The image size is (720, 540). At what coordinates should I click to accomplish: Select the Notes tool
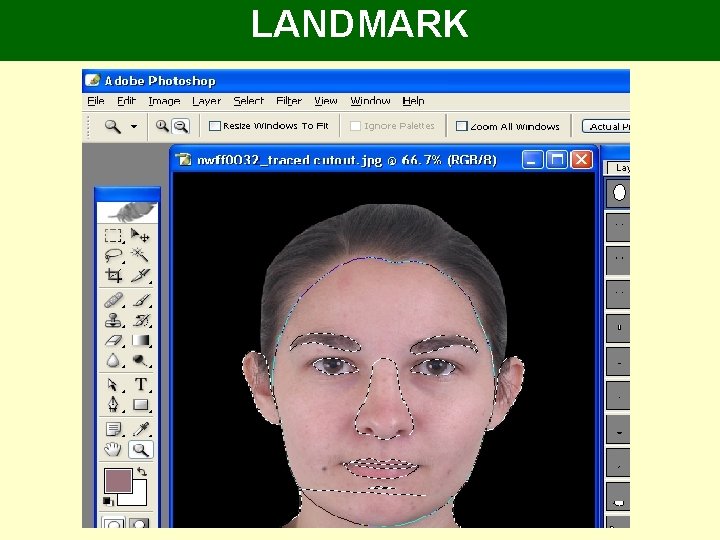[113, 429]
